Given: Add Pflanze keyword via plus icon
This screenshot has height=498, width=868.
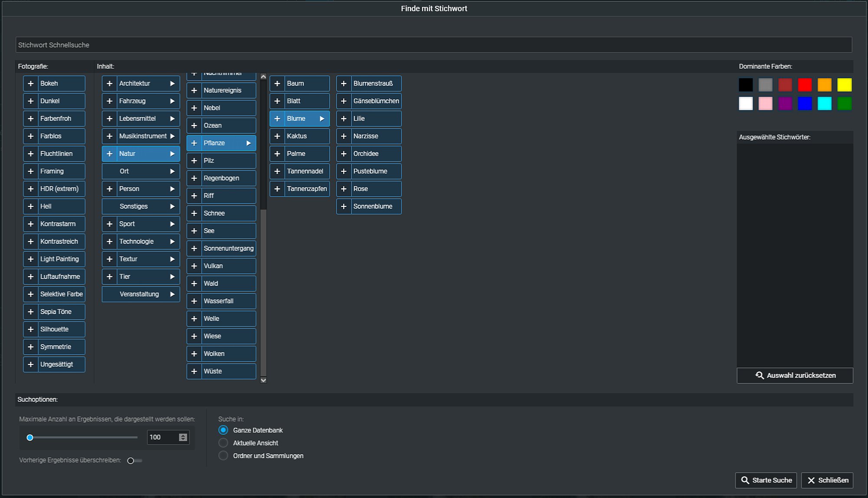Looking at the screenshot, I should (194, 143).
